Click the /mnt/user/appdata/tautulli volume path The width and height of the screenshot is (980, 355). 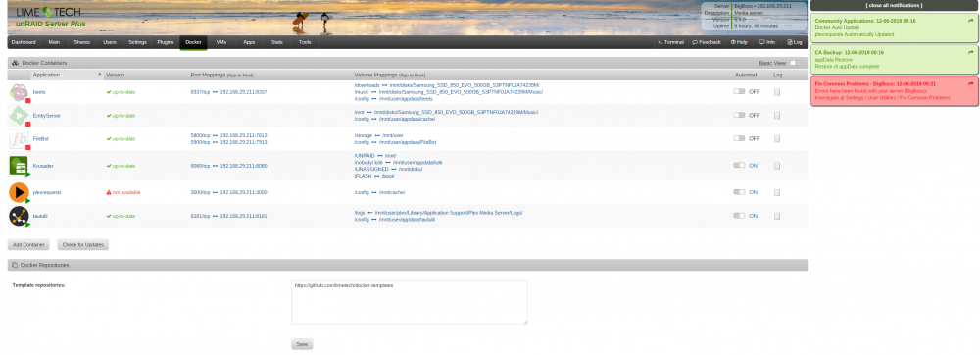[408, 220]
